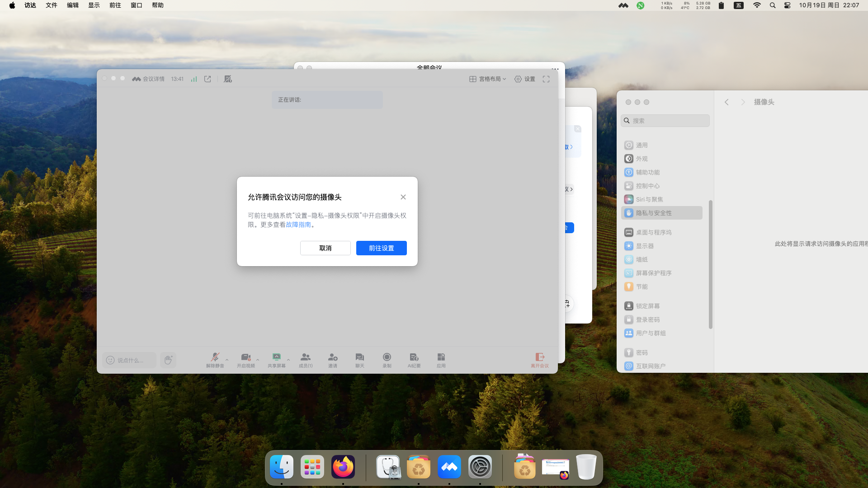
Task: Expand video options arrow beside 开启视频
Action: (258, 360)
